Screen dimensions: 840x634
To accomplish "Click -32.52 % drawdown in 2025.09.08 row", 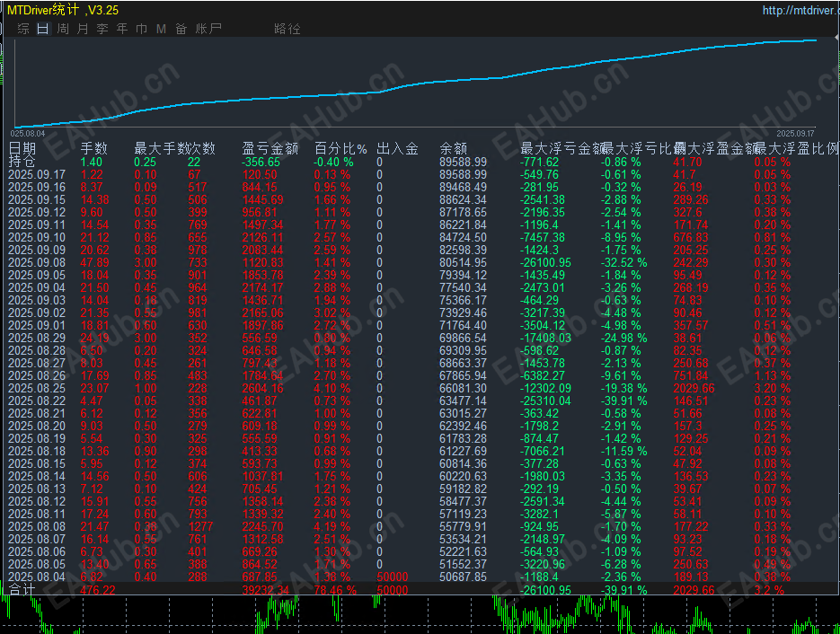I will tap(624, 263).
